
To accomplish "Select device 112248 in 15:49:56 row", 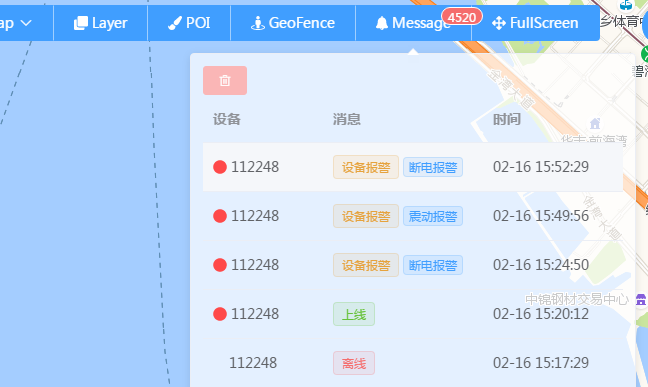I will pos(255,216).
